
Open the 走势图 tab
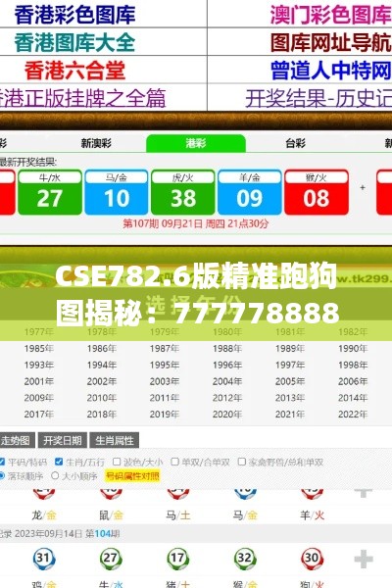(17, 440)
